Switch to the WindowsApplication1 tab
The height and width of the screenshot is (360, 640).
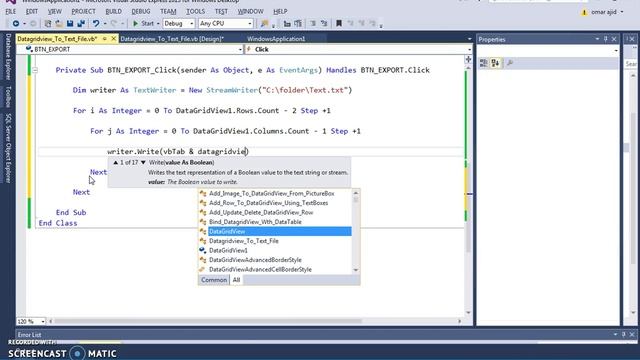pyautogui.click(x=276, y=39)
